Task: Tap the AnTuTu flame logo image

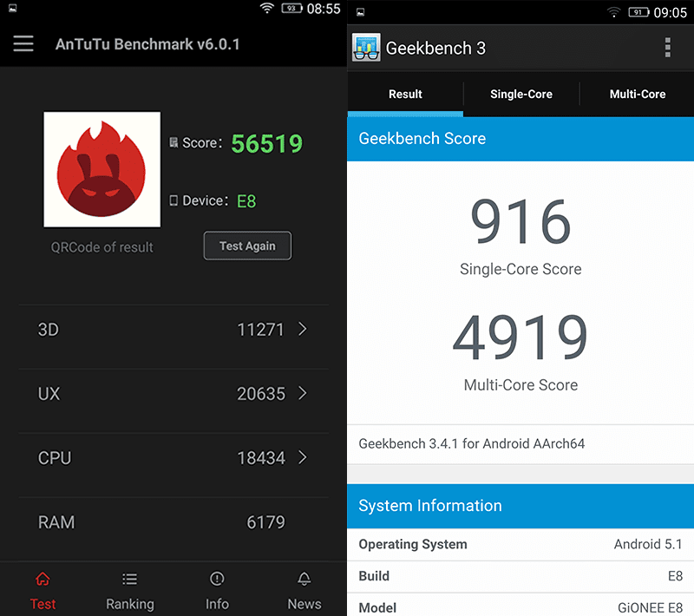Action: click(x=102, y=169)
